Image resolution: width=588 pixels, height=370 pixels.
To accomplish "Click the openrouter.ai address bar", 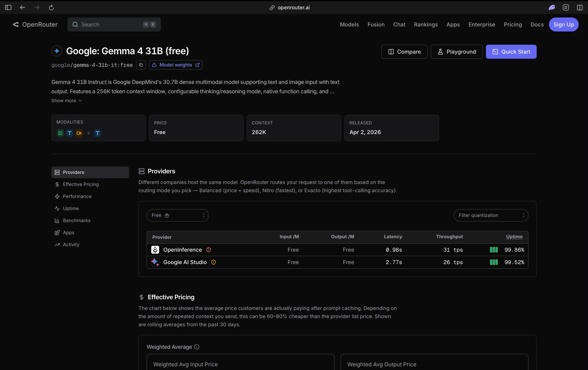I will pyautogui.click(x=294, y=8).
